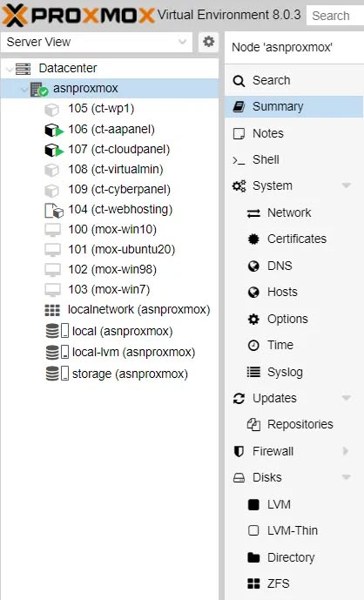Click the database icon for storage (asnproxmox)
The image size is (364, 600).
(57, 374)
